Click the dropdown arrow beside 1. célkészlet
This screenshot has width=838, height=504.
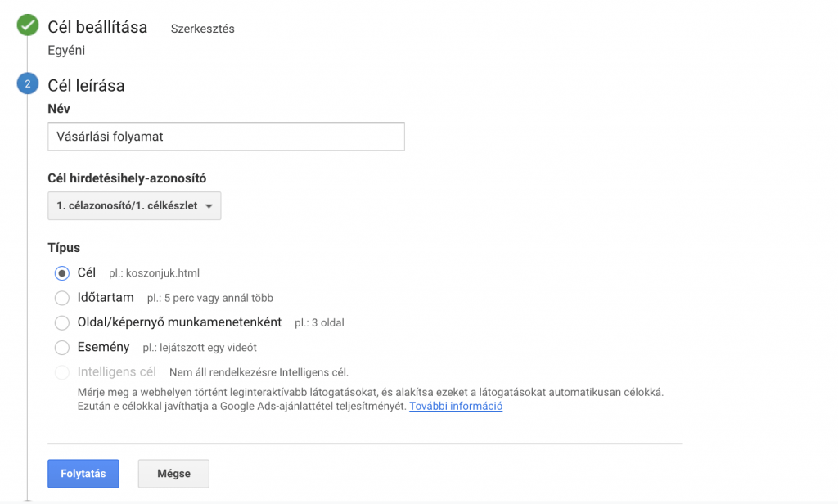(x=209, y=206)
